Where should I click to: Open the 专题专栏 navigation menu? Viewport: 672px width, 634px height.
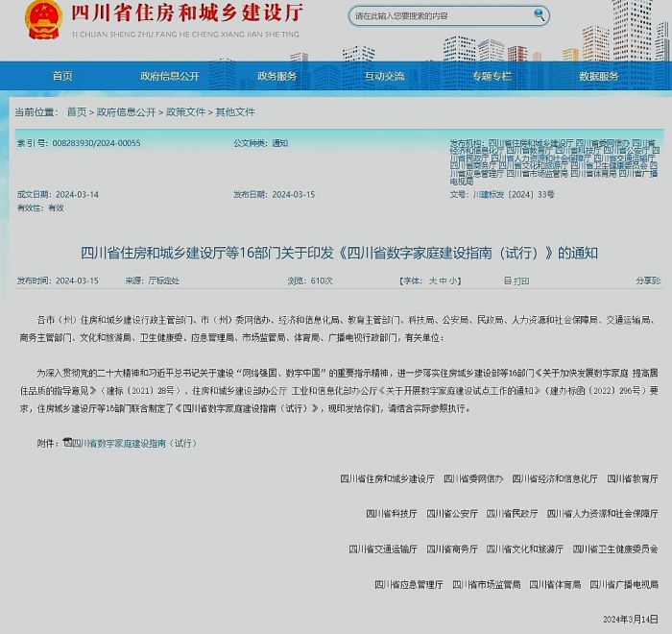click(x=492, y=76)
